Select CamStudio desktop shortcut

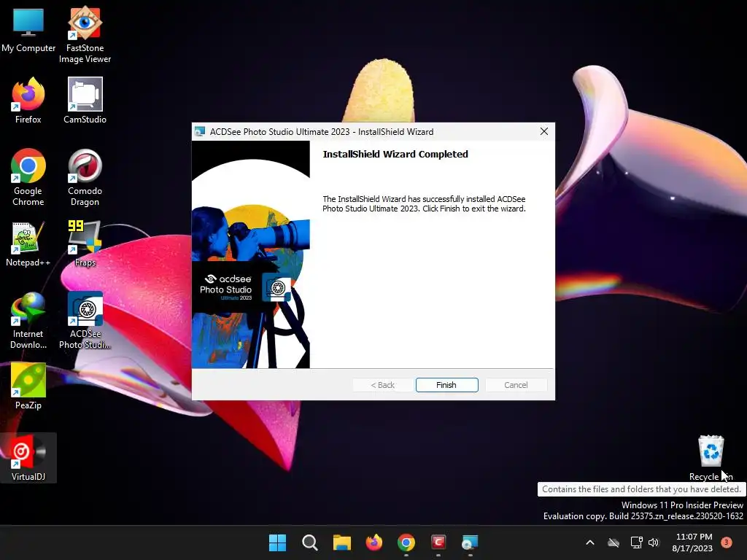85,101
